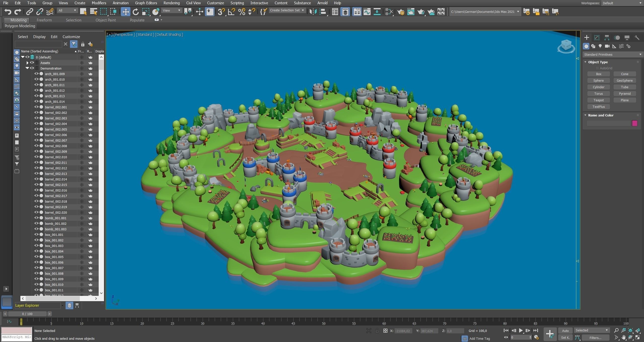
Task: Click the Teapot primitive button
Action: point(598,100)
